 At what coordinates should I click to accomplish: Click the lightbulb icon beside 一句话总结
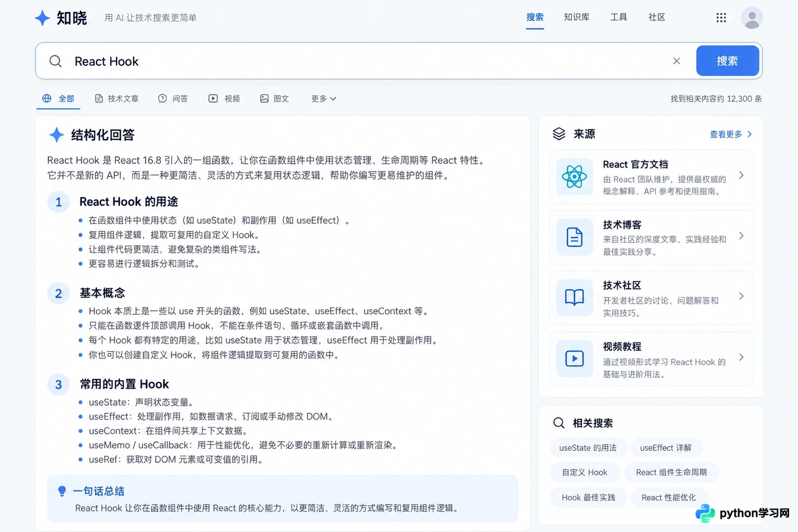[62, 491]
